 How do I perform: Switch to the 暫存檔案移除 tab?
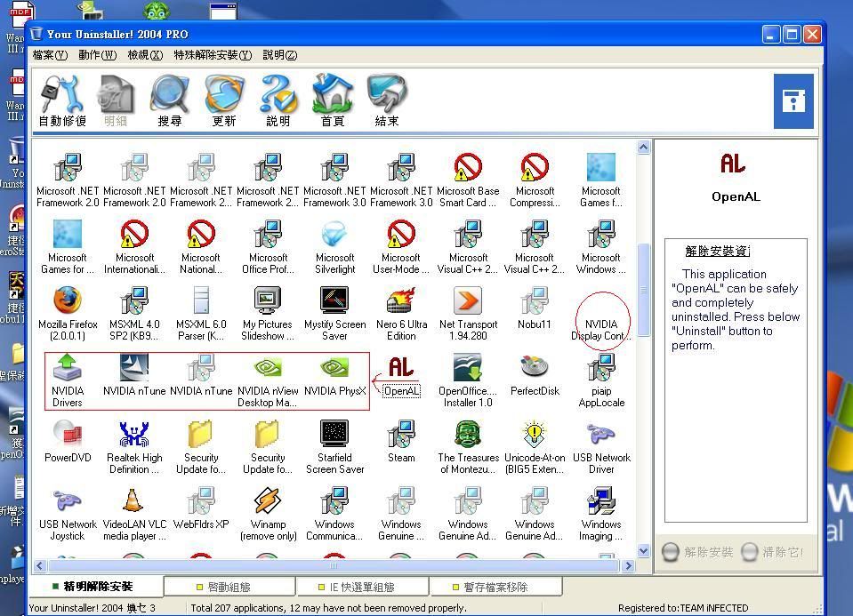(x=495, y=587)
